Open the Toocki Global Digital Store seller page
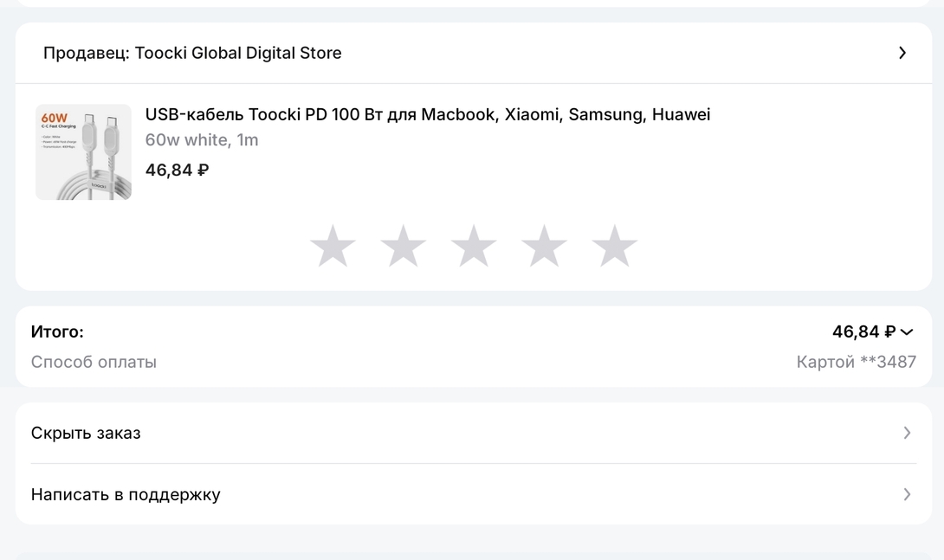Viewport: 944px width, 560px height. pos(192,53)
